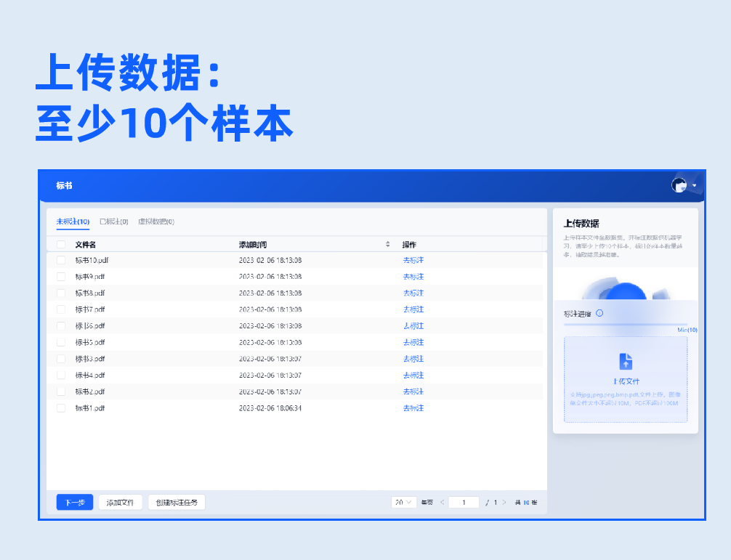Check the box for 标书7.pdf
This screenshot has width=731, height=560.
[61, 309]
